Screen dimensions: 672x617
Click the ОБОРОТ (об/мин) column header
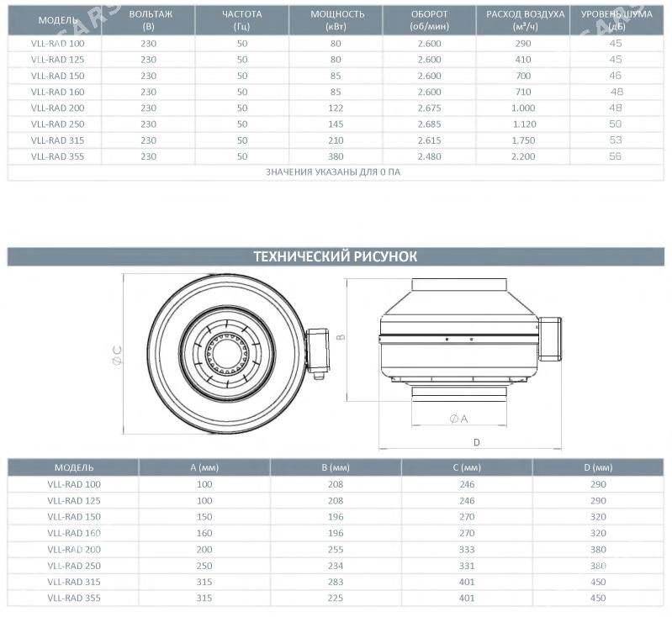pyautogui.click(x=429, y=20)
